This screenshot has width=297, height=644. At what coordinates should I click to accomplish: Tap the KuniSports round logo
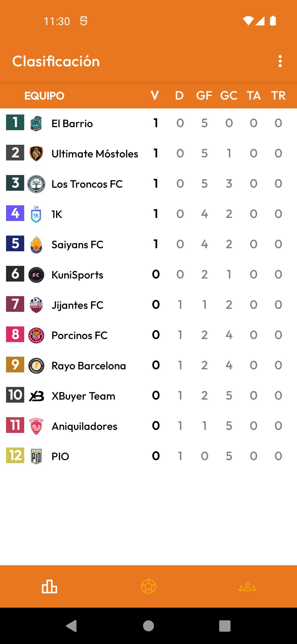coord(36,275)
